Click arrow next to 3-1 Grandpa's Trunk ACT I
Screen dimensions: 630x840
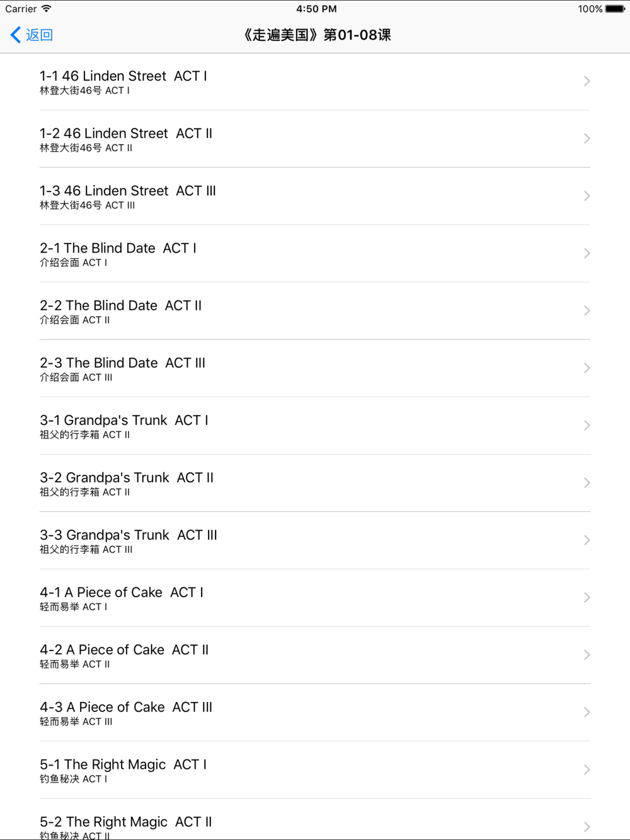pos(587,425)
